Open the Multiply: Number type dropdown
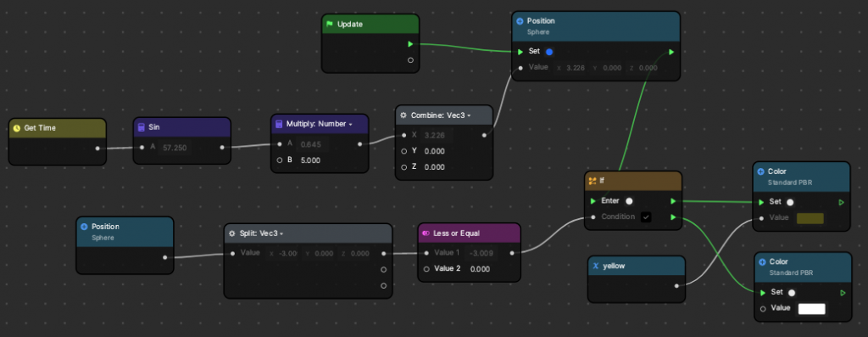 pos(350,124)
